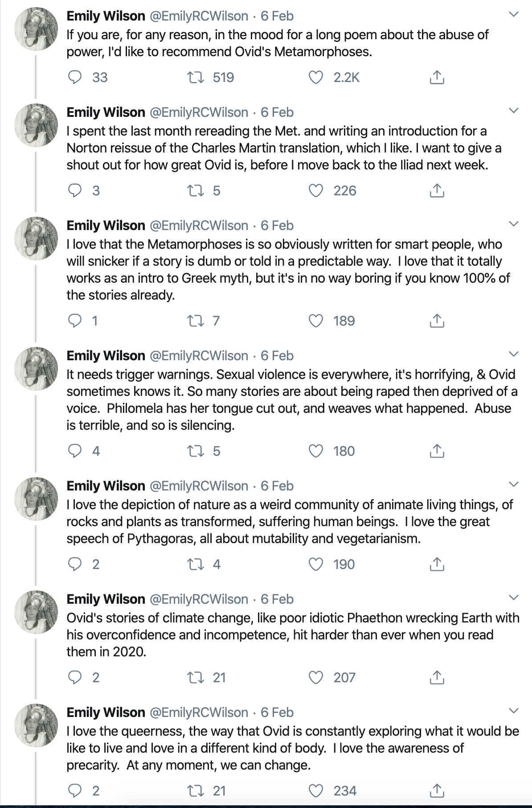The height and width of the screenshot is (808, 532).
Task: Like the Phaethon climate change tweet
Action: point(316,678)
